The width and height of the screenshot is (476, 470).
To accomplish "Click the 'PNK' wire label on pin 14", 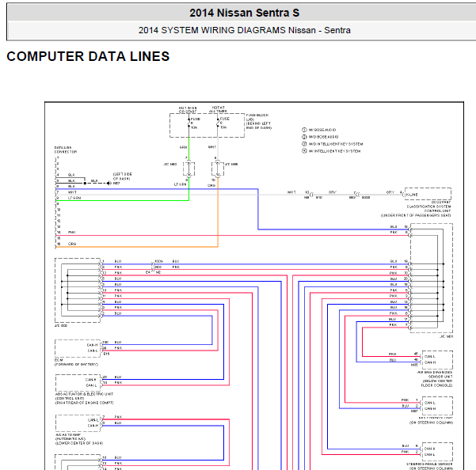I will 72,233.
